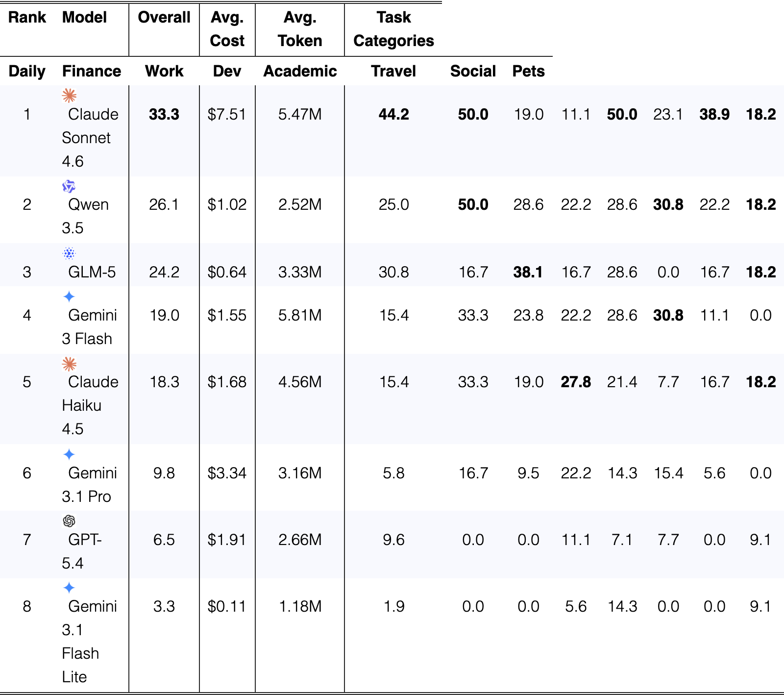
Task: Click the Avg. Token column header
Action: click(300, 29)
